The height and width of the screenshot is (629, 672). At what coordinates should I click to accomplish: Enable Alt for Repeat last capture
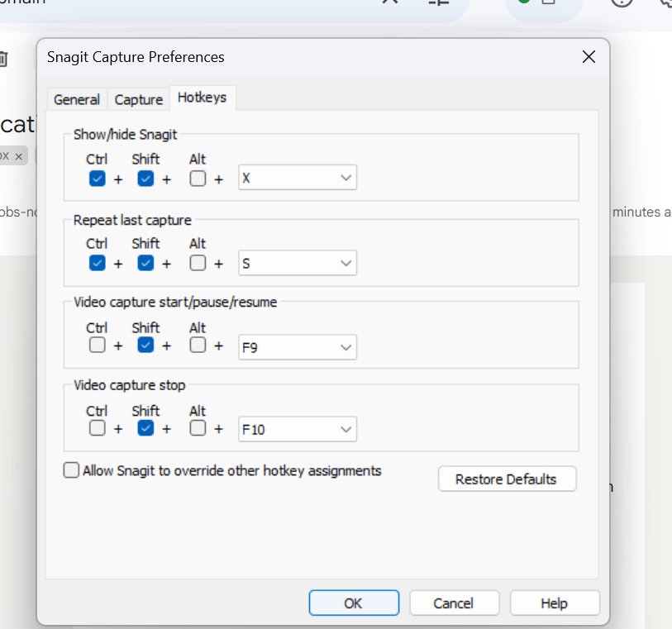(198, 263)
